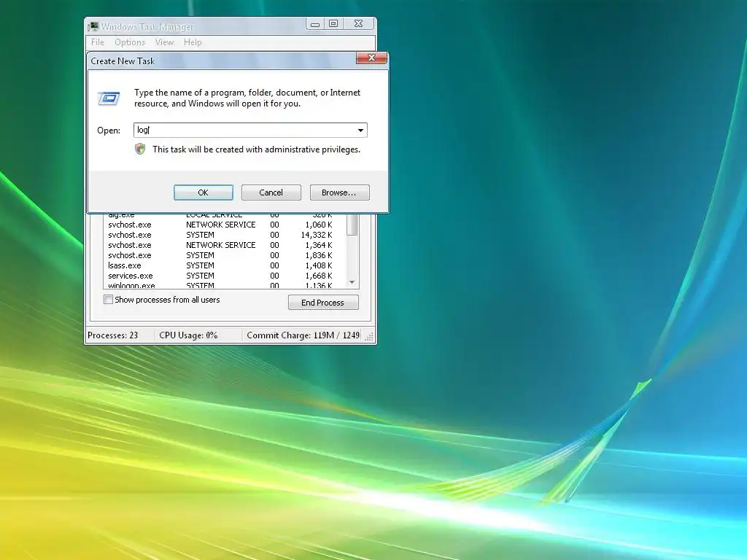Click the End Process button
747x560 pixels.
pos(323,303)
